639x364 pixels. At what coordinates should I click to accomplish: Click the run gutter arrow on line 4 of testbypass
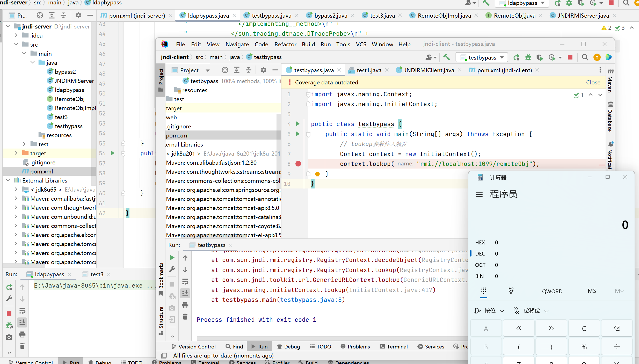tap(297, 124)
